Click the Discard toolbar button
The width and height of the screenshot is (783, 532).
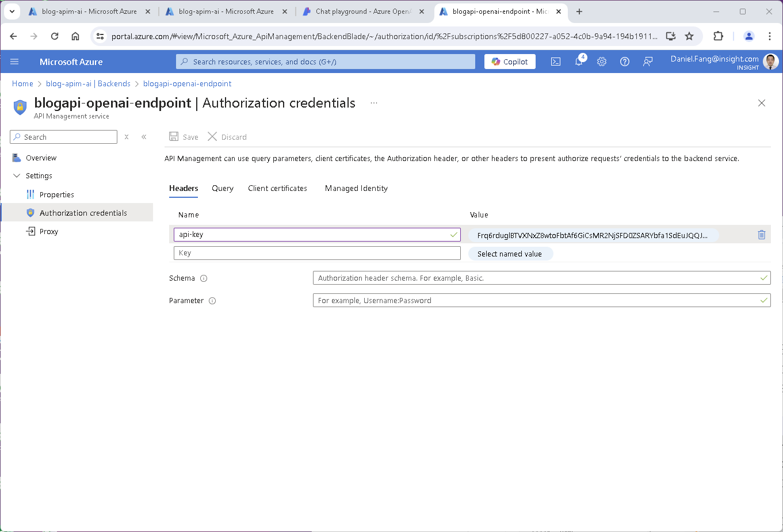(227, 137)
